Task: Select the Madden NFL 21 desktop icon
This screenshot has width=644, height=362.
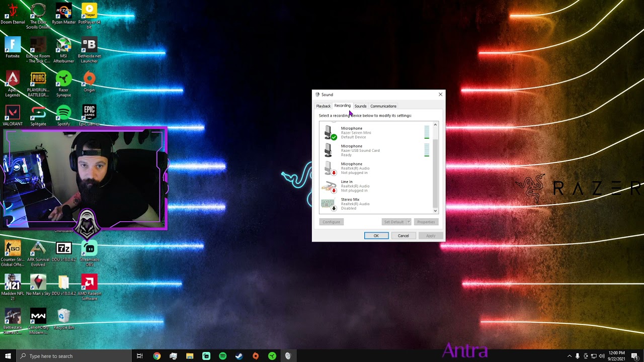Action: click(x=13, y=287)
